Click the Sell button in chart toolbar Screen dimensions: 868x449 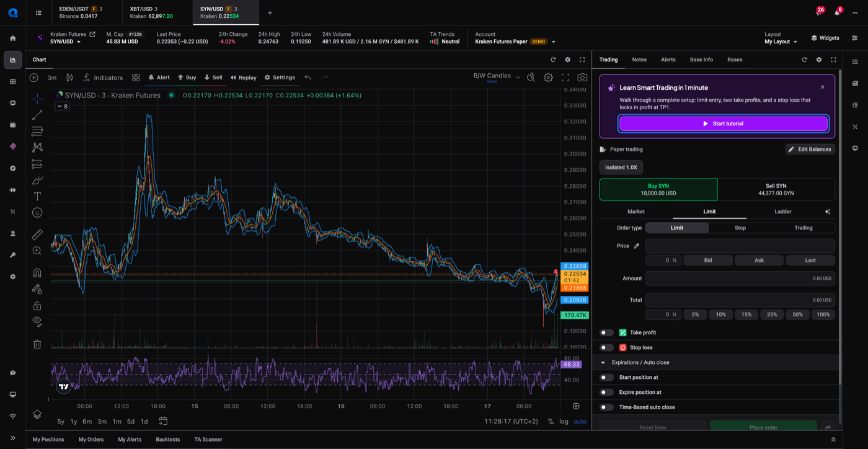(x=213, y=78)
